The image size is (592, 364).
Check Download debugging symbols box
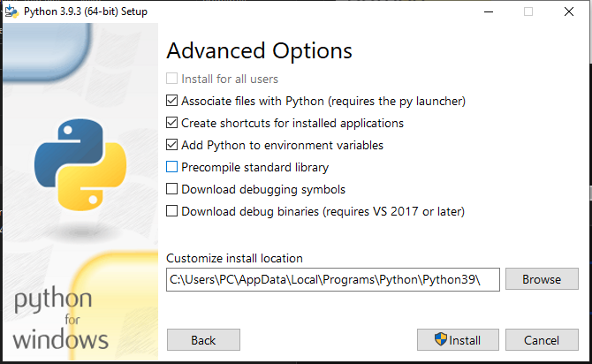click(x=171, y=189)
